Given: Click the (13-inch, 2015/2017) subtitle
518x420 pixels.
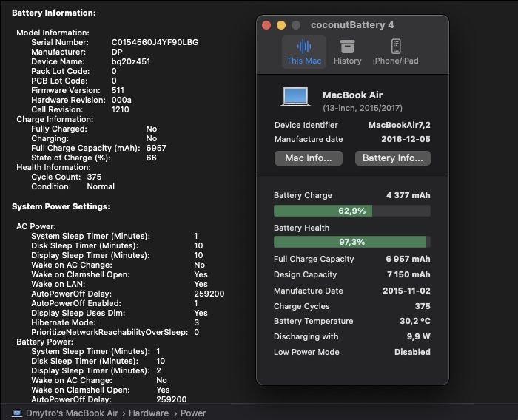Looking at the screenshot, I should click(x=363, y=108).
